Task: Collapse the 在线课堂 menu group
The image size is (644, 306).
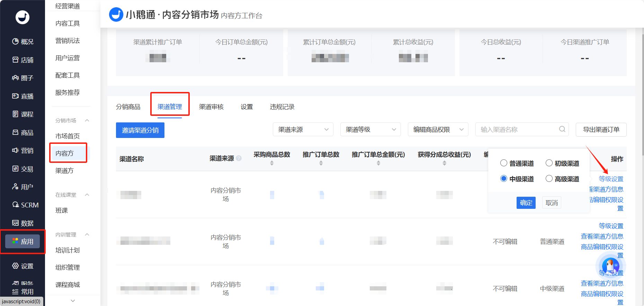Action: click(87, 195)
